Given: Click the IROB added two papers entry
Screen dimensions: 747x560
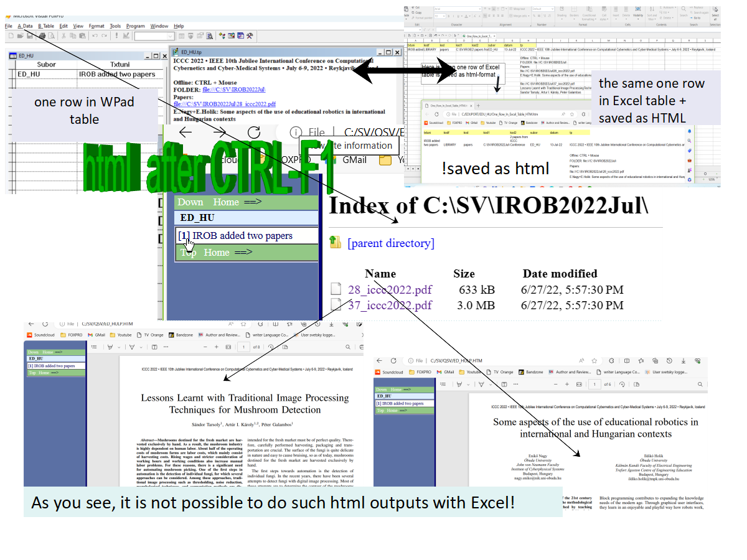Looking at the screenshot, I should (242, 236).
